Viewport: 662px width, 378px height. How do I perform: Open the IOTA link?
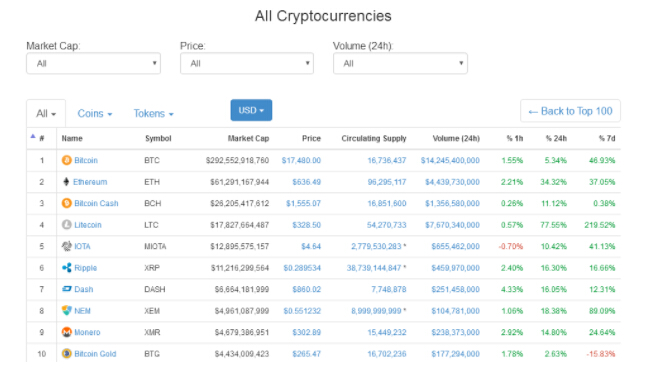pyautogui.click(x=82, y=247)
